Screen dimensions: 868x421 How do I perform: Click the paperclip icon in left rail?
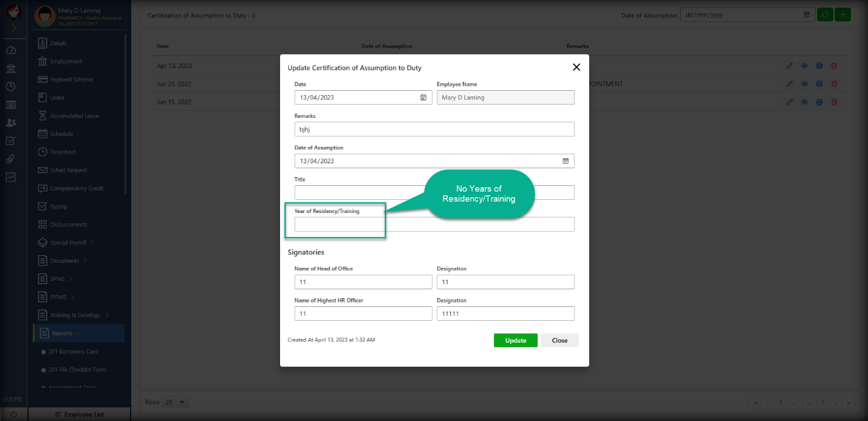pos(11,159)
